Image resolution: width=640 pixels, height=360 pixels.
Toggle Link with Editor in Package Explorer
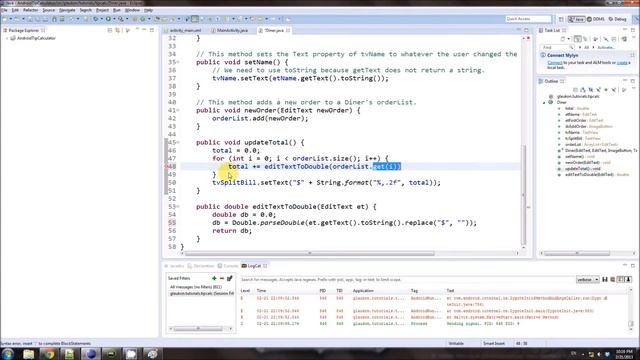pos(118,31)
